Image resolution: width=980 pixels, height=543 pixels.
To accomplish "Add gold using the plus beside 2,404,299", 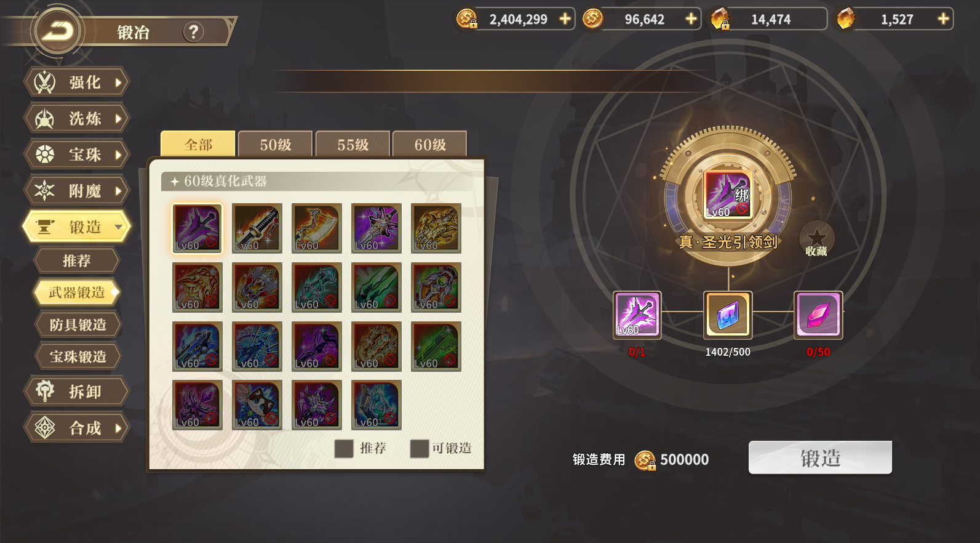I will (565, 19).
